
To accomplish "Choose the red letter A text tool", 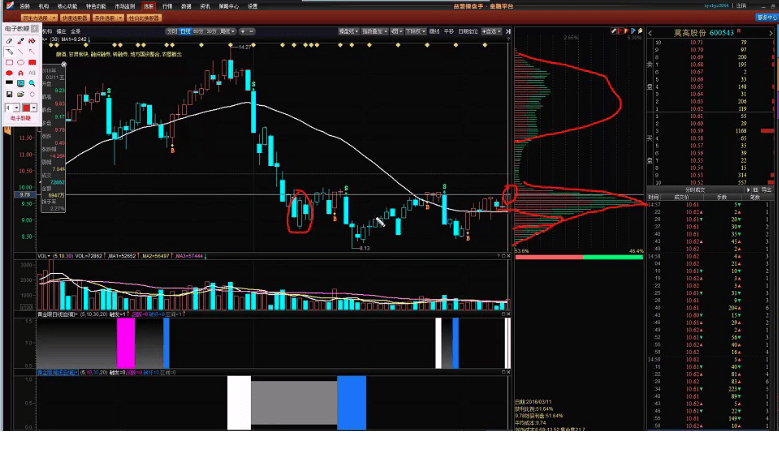I will pyautogui.click(x=20, y=73).
